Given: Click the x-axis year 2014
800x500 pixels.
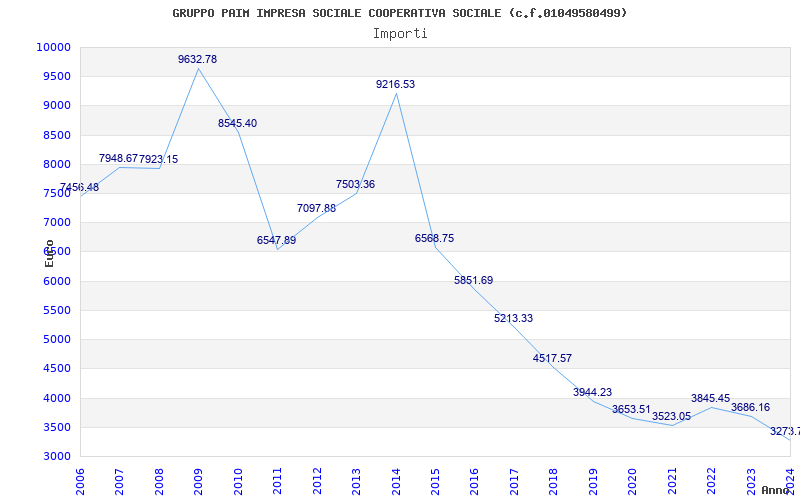Looking at the screenshot, I should pos(396,481).
